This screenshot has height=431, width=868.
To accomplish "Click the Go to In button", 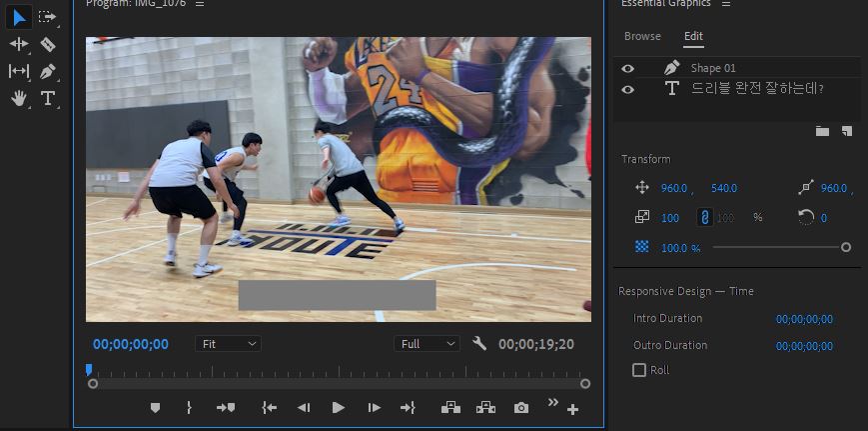I will click(269, 408).
